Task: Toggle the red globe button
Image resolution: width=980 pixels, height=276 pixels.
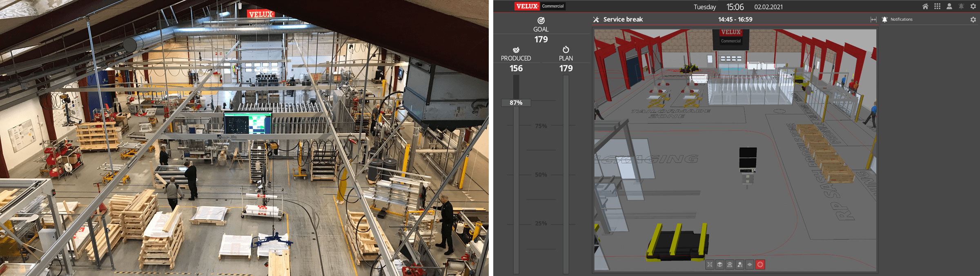Action: pos(760,265)
